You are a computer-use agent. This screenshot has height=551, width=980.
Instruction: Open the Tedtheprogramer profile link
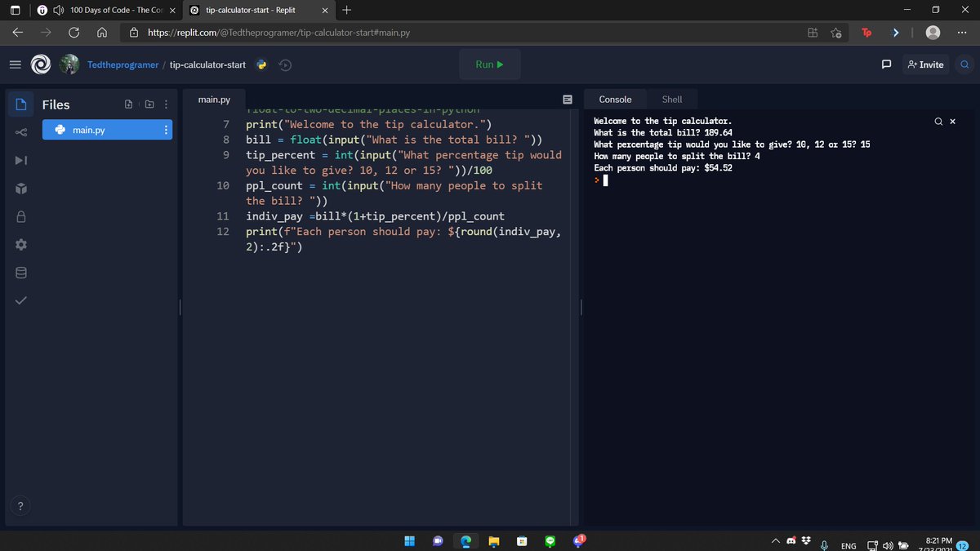click(122, 64)
